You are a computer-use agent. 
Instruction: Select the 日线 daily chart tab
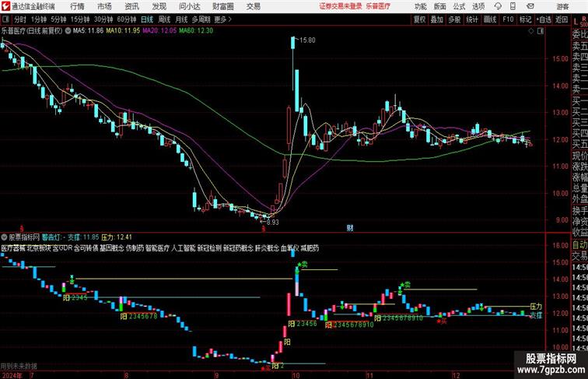[x=147, y=19]
